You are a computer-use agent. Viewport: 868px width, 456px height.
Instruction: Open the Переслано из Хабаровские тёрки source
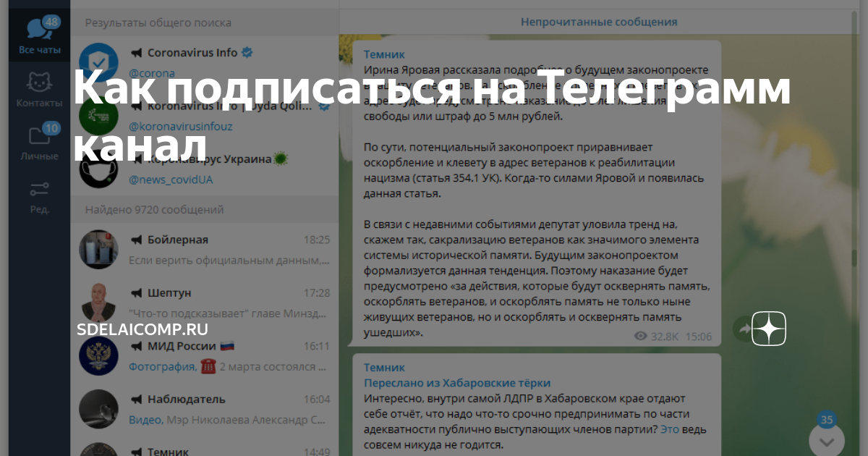tap(456, 384)
